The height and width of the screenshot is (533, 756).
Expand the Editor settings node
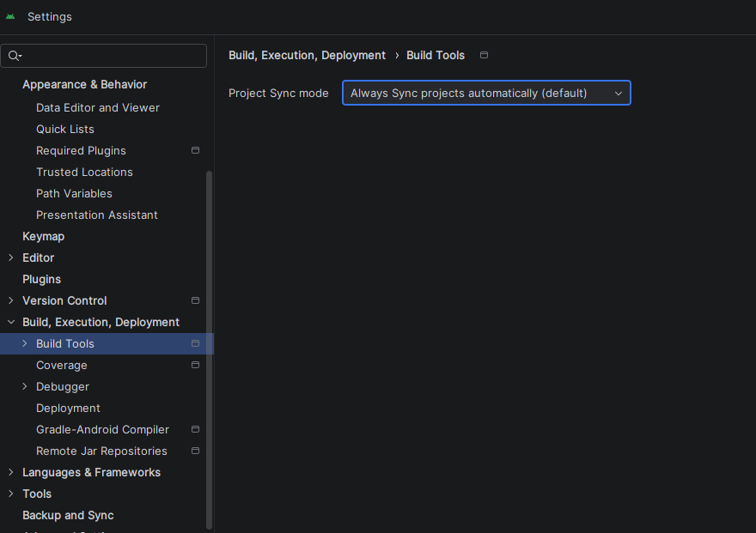pos(11,257)
